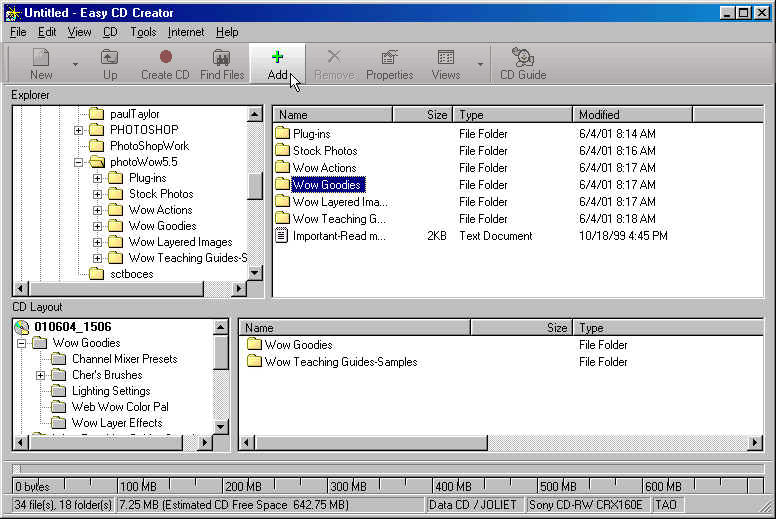776x519 pixels.
Task: Open the Internet menu
Action: point(186,32)
